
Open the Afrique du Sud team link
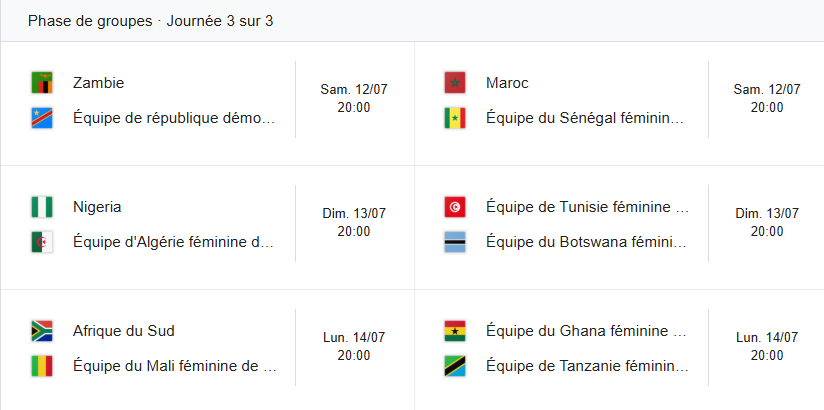(x=124, y=331)
